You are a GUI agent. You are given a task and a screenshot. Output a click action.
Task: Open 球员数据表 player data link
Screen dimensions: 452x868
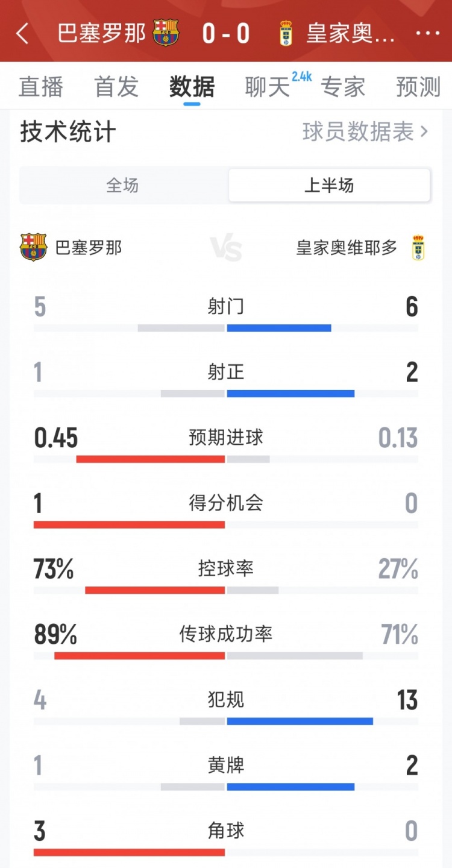tap(358, 131)
